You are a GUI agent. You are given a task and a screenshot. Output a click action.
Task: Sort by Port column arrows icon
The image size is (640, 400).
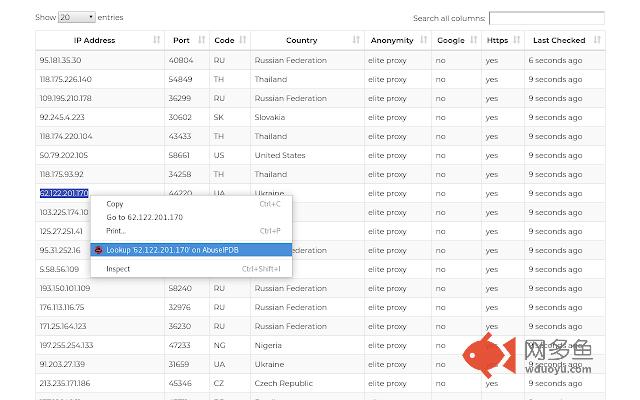201,40
